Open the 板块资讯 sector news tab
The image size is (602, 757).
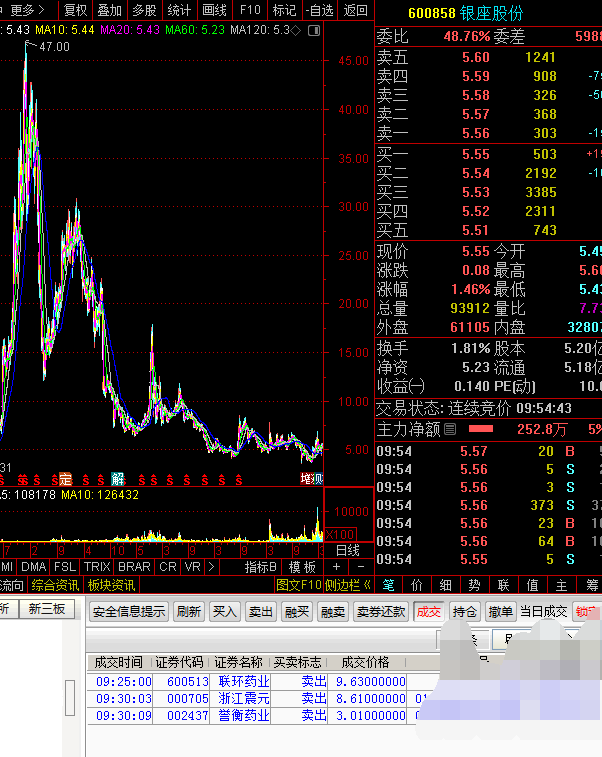pyautogui.click(x=112, y=586)
